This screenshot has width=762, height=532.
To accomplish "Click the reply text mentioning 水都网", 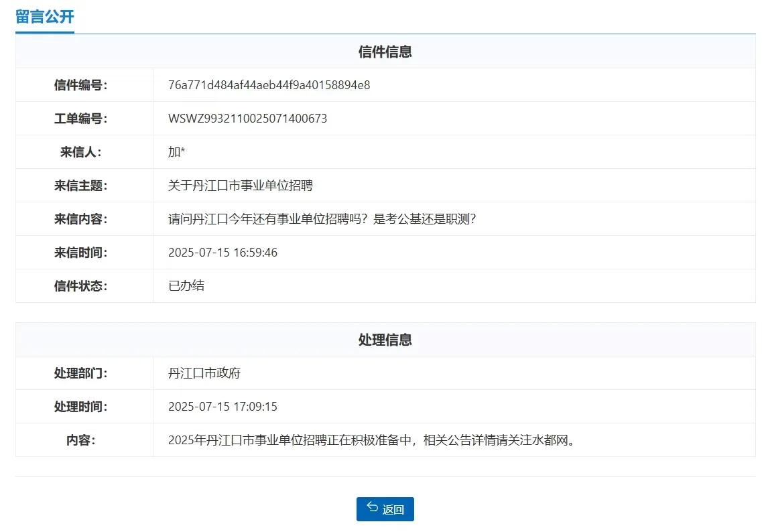I will click(372, 440).
